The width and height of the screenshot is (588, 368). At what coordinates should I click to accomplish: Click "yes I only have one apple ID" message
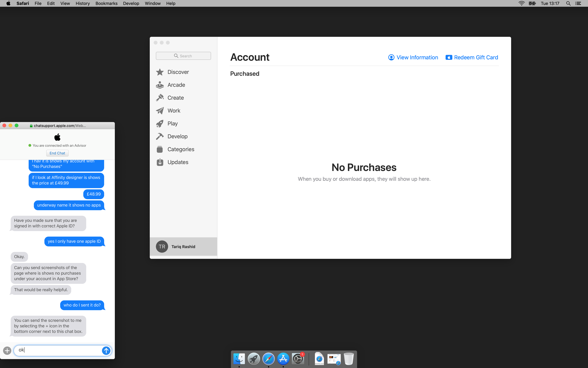[74, 241]
